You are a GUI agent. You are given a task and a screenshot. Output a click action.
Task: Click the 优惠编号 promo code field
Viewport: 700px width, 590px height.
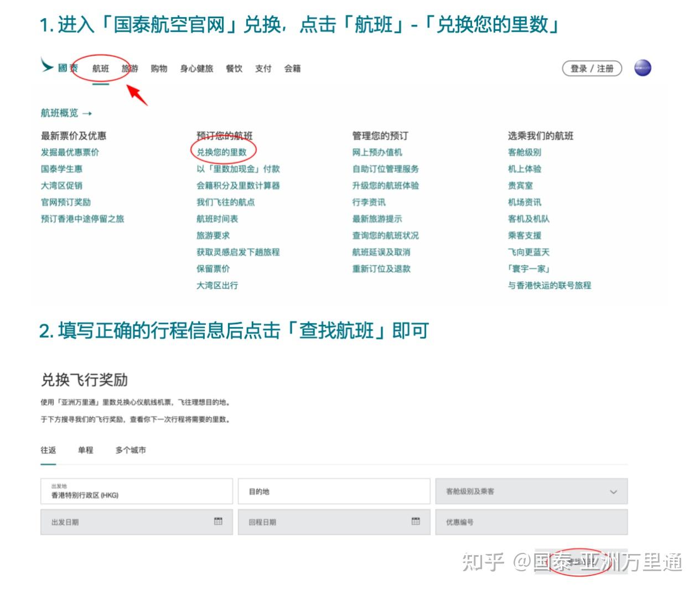531,521
